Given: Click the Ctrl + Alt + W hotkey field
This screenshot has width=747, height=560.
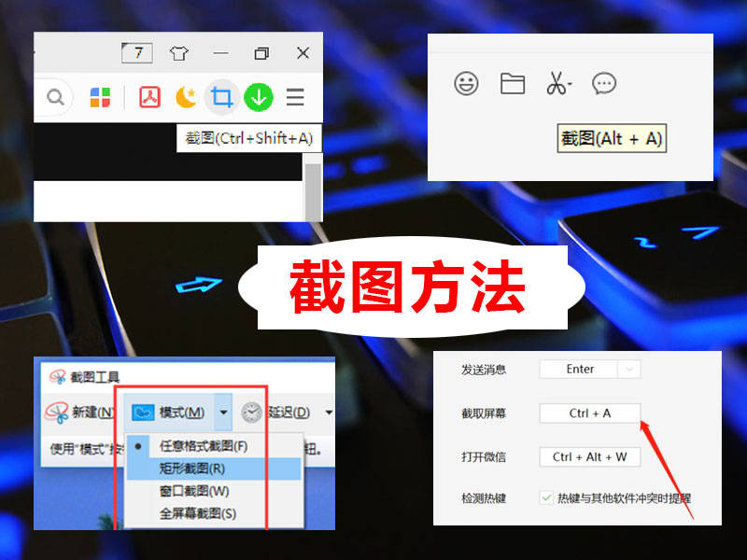Looking at the screenshot, I should pyautogui.click(x=589, y=456).
